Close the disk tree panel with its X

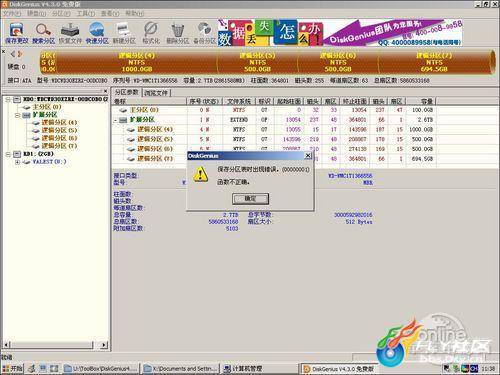pos(105,91)
